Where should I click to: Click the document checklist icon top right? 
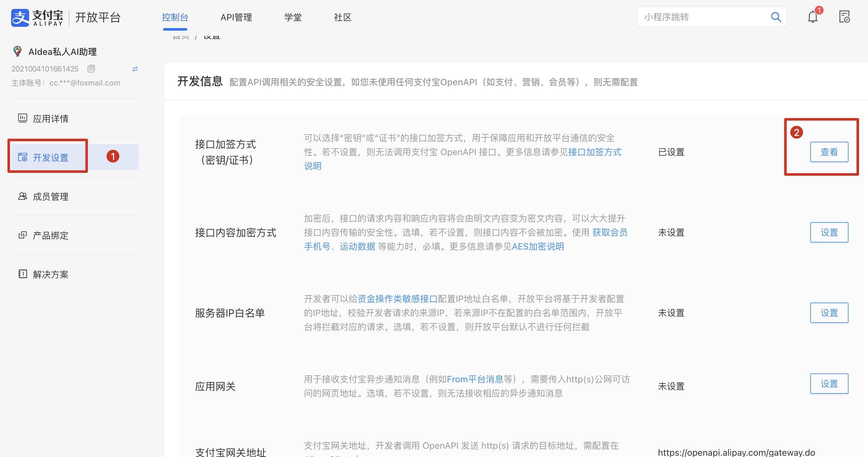(x=844, y=17)
